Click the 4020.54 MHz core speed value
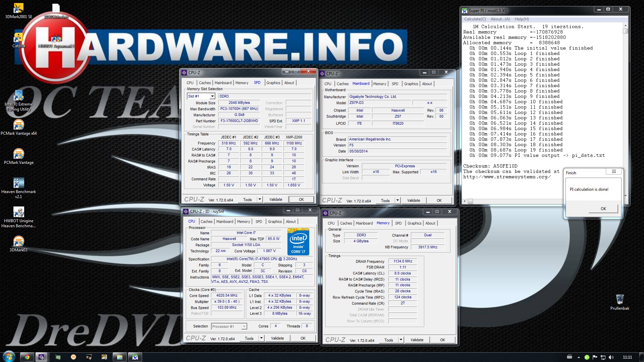The width and height of the screenshot is (644, 362). [227, 296]
